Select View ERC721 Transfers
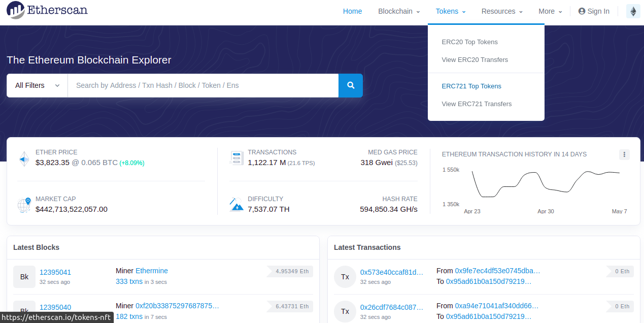The height and width of the screenshot is (323, 644). [x=477, y=104]
